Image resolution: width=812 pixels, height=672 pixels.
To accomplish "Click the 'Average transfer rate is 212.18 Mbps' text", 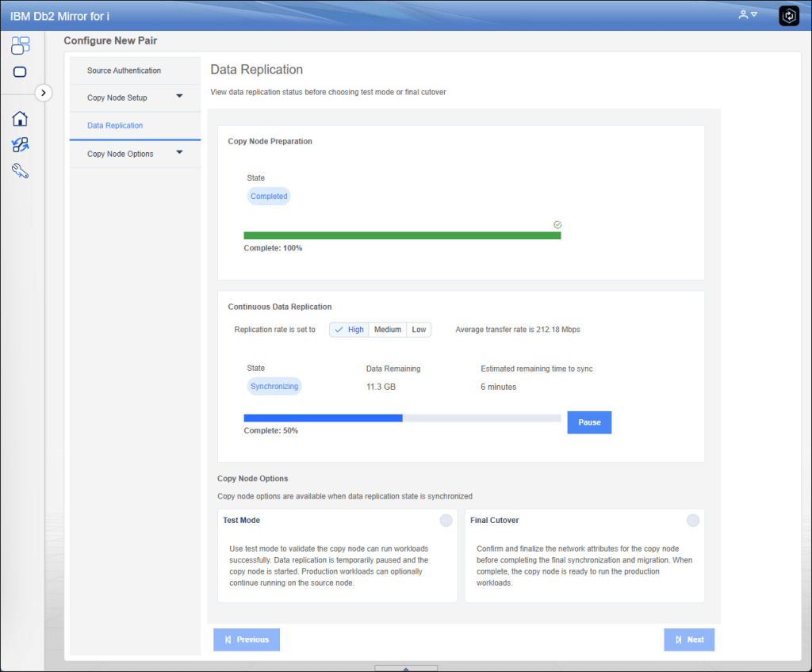I will [518, 330].
